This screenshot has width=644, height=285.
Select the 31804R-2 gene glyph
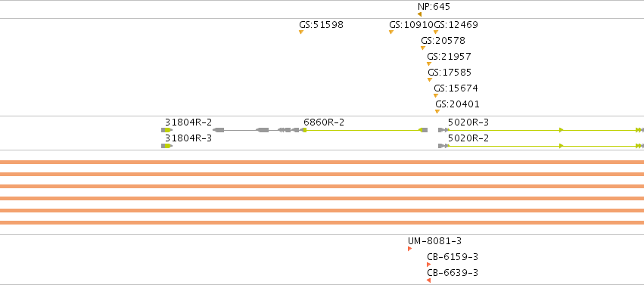pos(166,130)
